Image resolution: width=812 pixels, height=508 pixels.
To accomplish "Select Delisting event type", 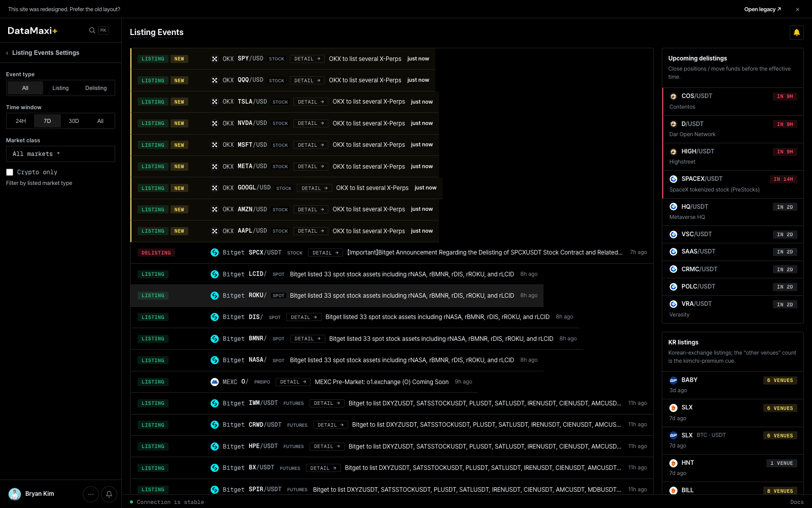I will coord(96,88).
